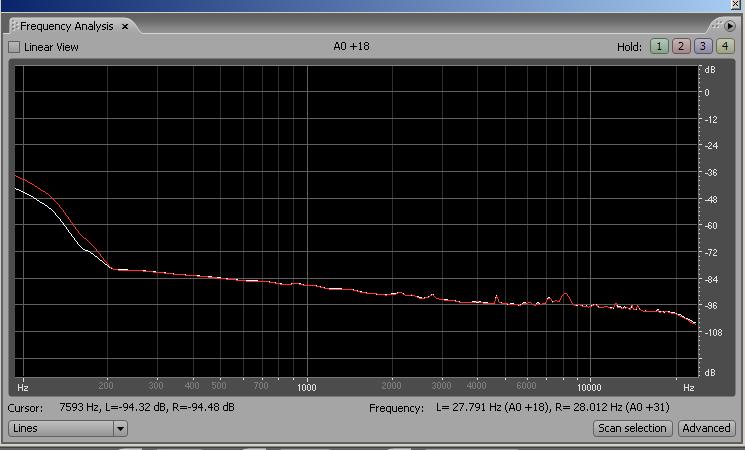Open the Advanced options
The width and height of the screenshot is (745, 450).
point(707,428)
